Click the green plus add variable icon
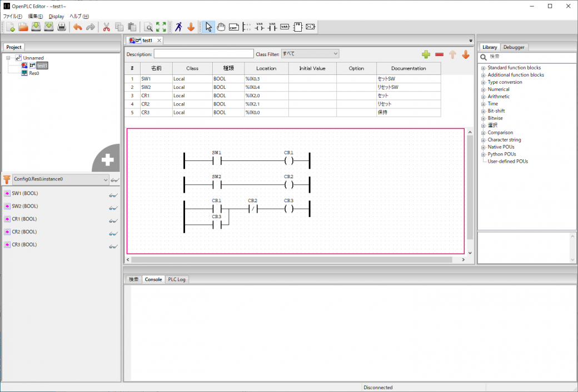Screen dimensions: 578x392 point(426,54)
